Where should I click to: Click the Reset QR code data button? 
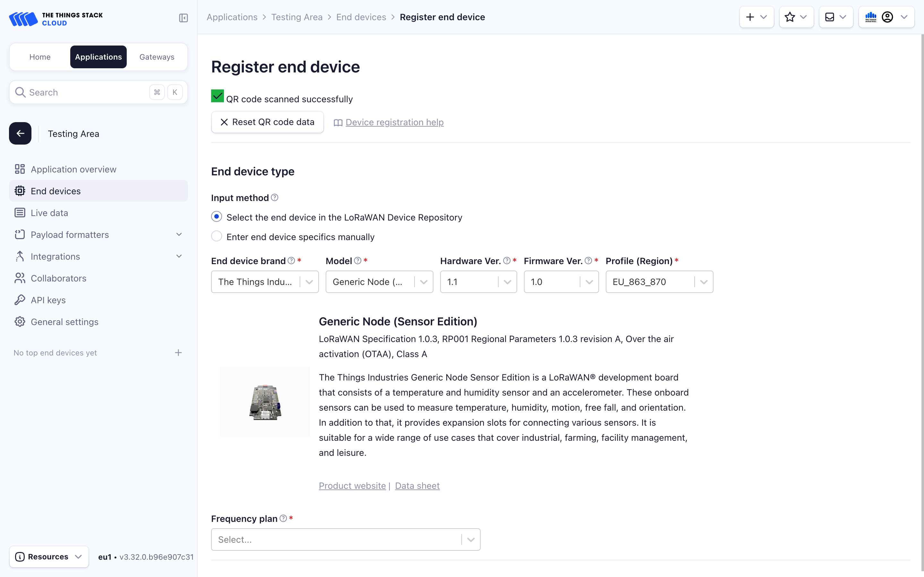tap(267, 122)
